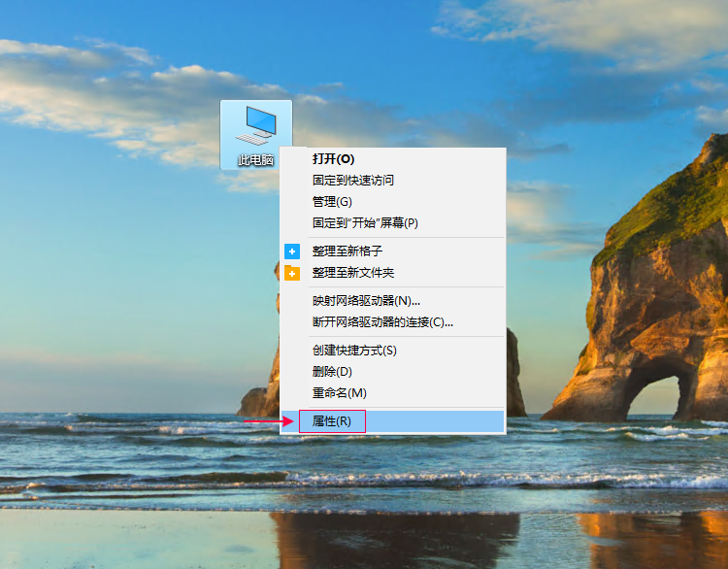Click the blue plus icon beside 整理至新格子

tap(292, 251)
